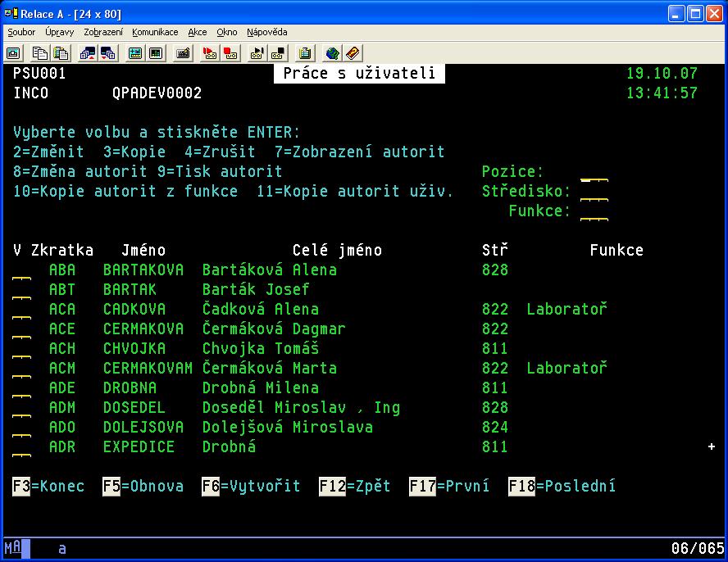Click the name 'Čermáková Dagmar'
This screenshot has width=728, height=562.
pos(274,329)
